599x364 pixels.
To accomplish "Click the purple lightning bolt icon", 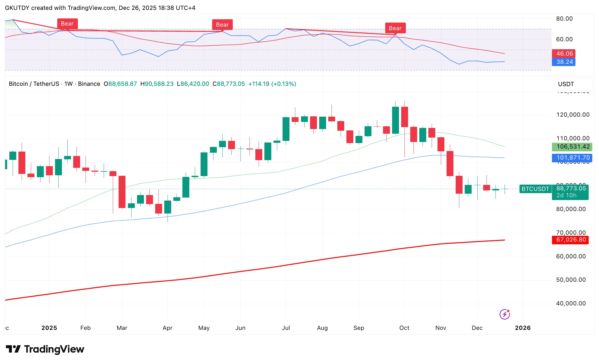I will tap(504, 314).
